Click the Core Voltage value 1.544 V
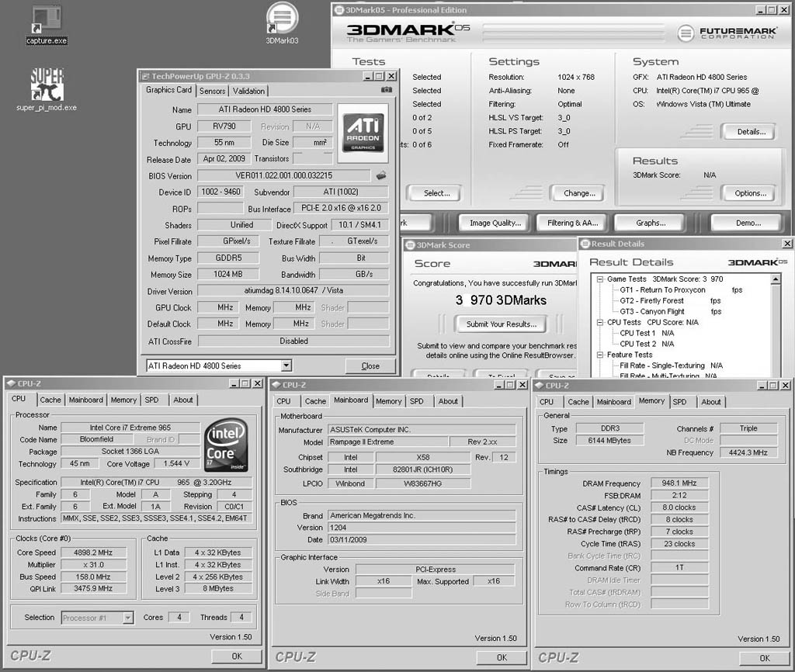The width and height of the screenshot is (795, 672). 176,463
